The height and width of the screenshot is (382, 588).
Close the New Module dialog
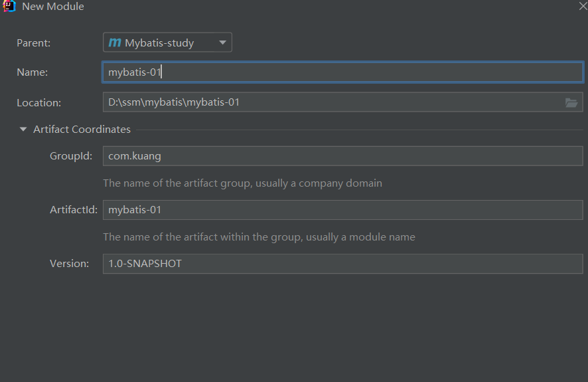[x=583, y=6]
